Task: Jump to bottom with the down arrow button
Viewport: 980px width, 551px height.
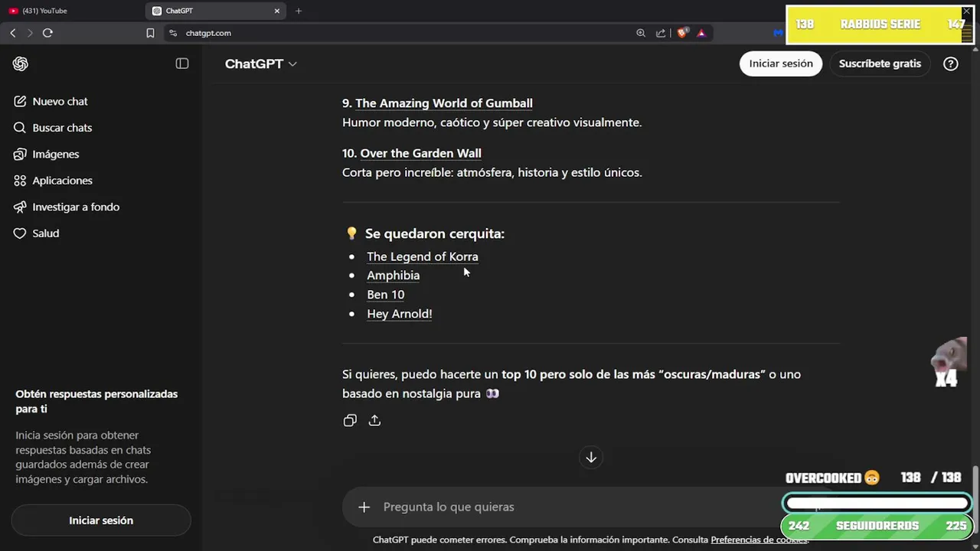Action: [x=591, y=458]
